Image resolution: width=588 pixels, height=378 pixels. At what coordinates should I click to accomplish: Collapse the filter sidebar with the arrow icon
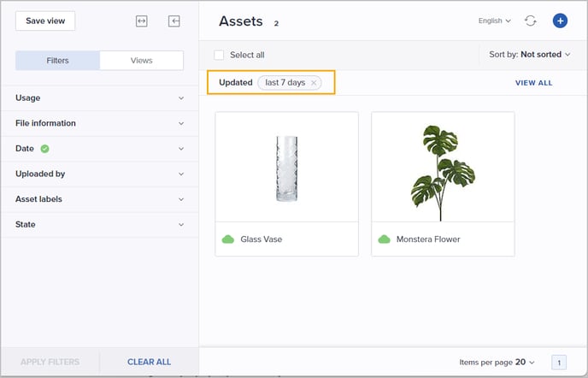(174, 21)
